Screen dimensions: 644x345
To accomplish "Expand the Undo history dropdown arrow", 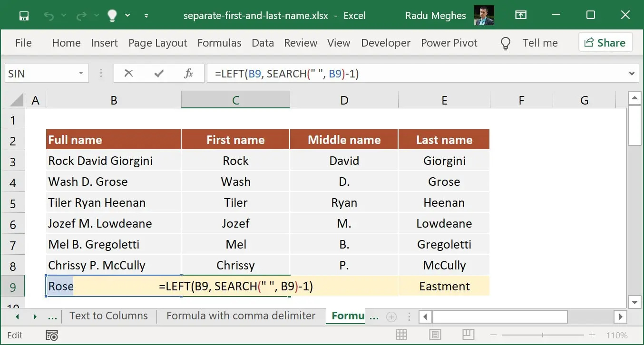I will (63, 15).
